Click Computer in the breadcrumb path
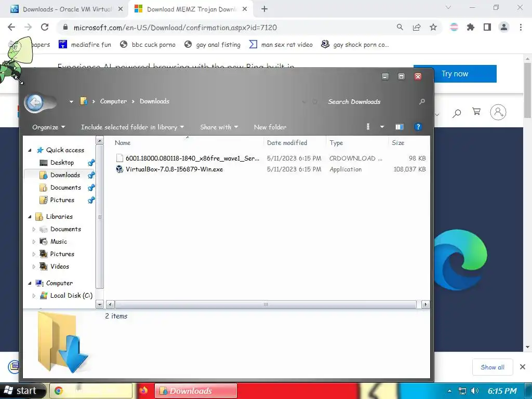Viewport: 532px width, 399px height. 113,101
